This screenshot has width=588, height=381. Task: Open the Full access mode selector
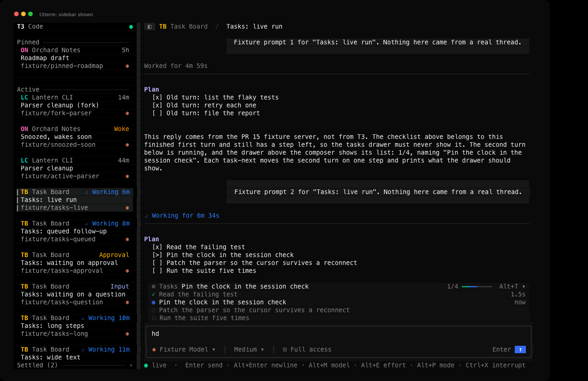[307, 349]
